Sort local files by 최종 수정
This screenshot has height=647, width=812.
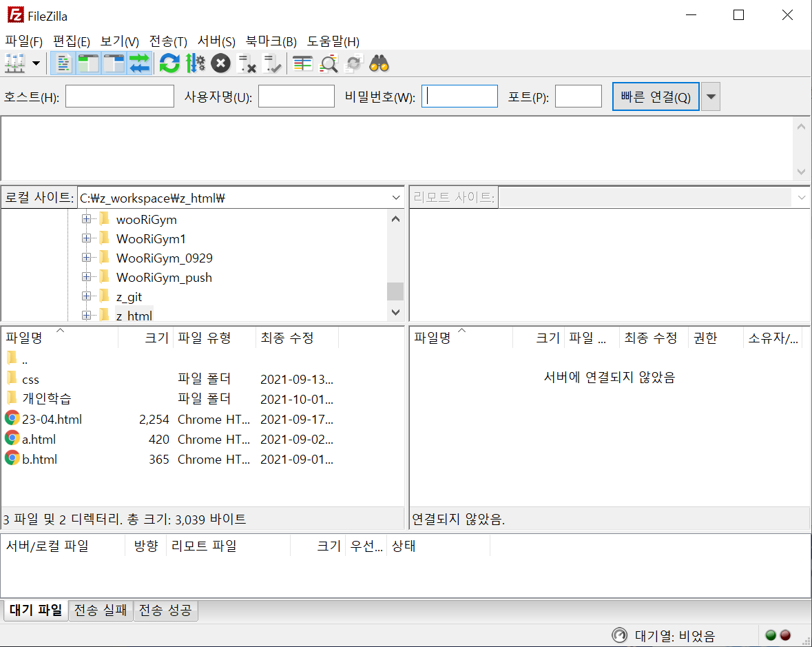[x=298, y=338]
